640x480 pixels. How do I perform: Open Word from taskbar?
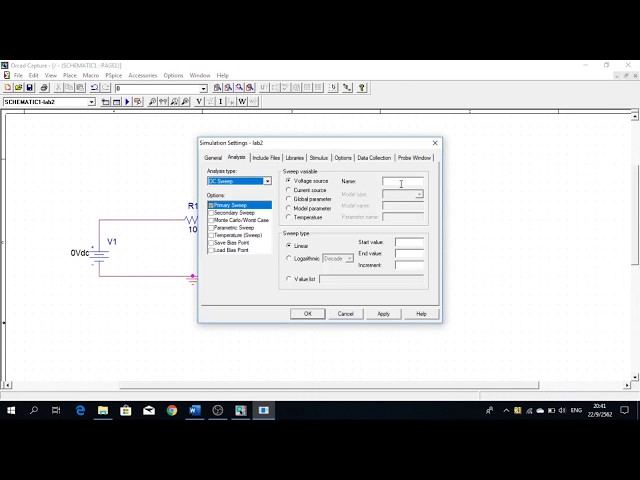tap(195, 411)
